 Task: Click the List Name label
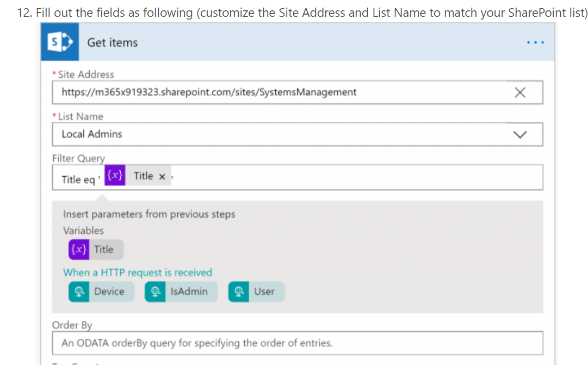tap(81, 116)
